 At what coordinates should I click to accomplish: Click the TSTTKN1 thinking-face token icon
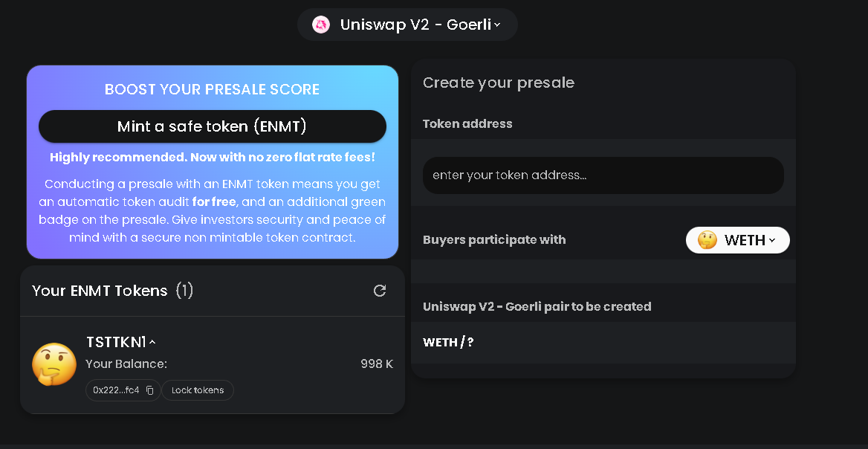tap(54, 364)
